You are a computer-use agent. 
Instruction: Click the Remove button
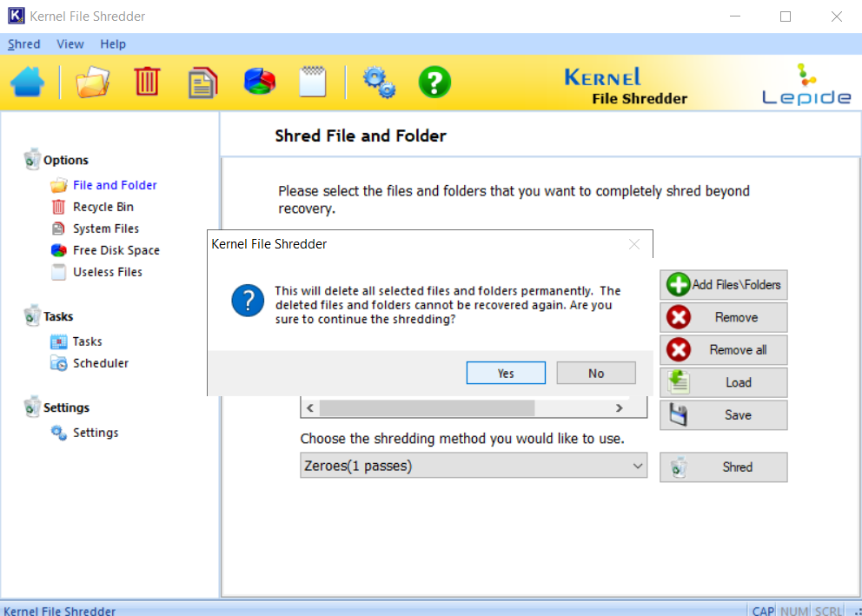coord(724,317)
